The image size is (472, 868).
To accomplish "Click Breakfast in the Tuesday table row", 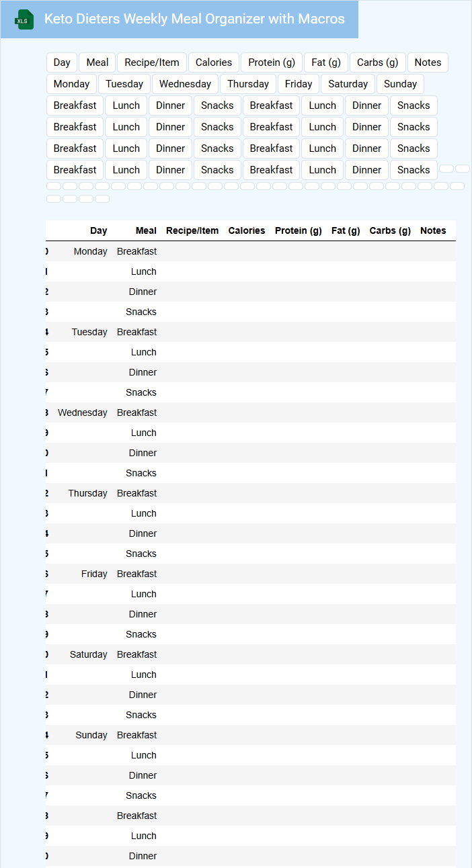I will (137, 332).
